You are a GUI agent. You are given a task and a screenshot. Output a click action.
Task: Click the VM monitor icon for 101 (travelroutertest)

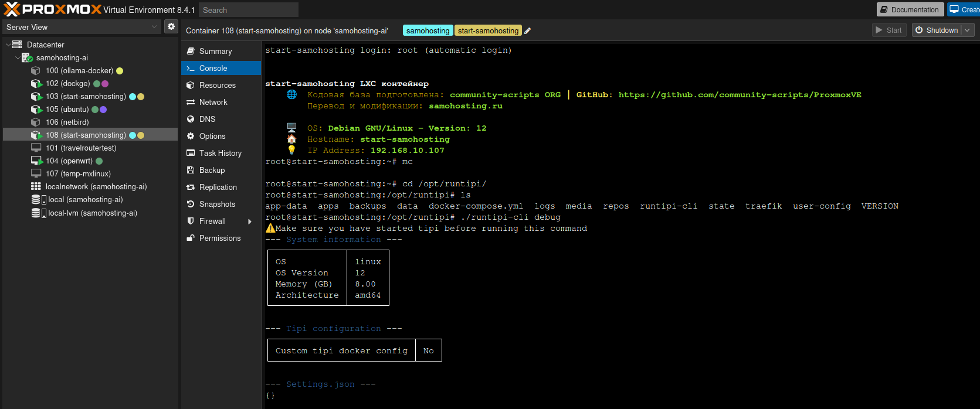click(x=36, y=148)
